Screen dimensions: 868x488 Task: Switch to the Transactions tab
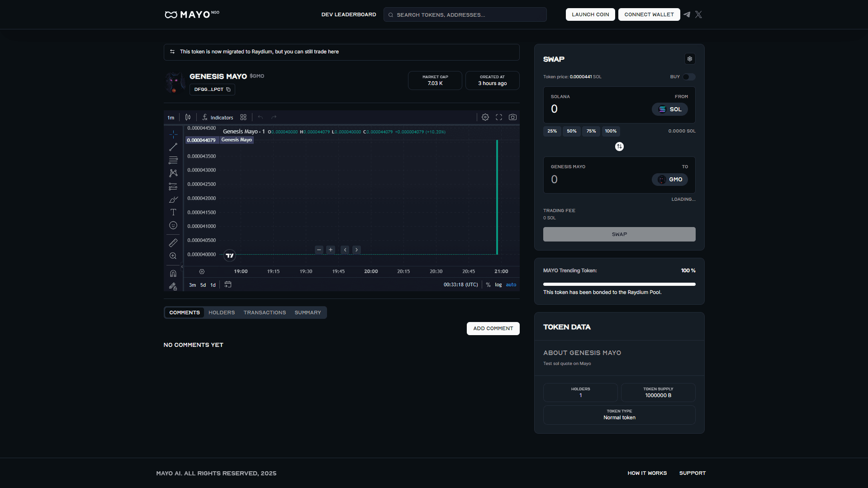(x=265, y=313)
